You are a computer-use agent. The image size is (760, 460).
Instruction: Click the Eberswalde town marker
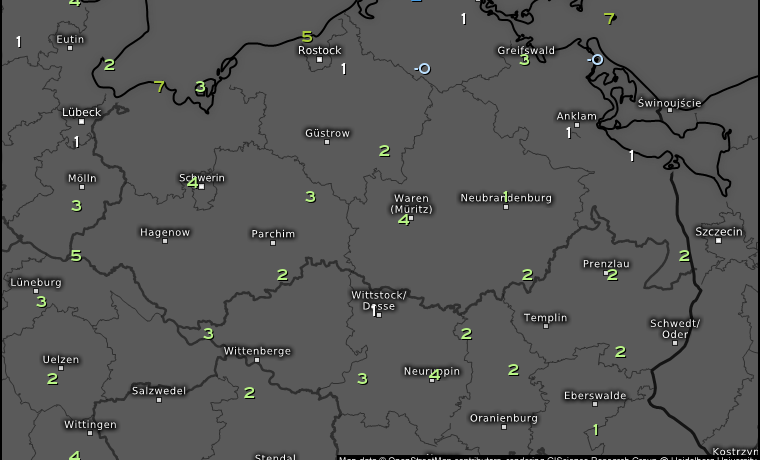(x=595, y=405)
